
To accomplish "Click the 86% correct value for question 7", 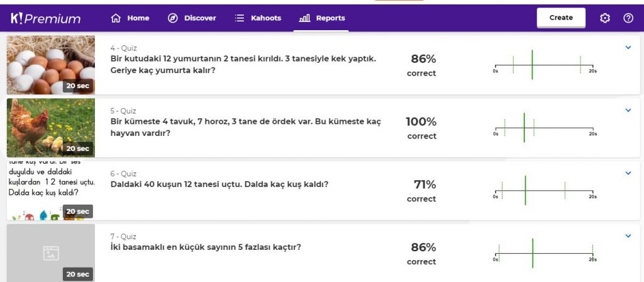I will (x=422, y=254).
